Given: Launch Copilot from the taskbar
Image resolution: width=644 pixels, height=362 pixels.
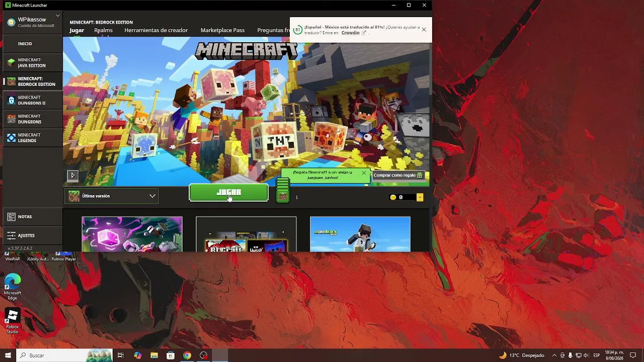Looking at the screenshot, I should click(x=138, y=355).
